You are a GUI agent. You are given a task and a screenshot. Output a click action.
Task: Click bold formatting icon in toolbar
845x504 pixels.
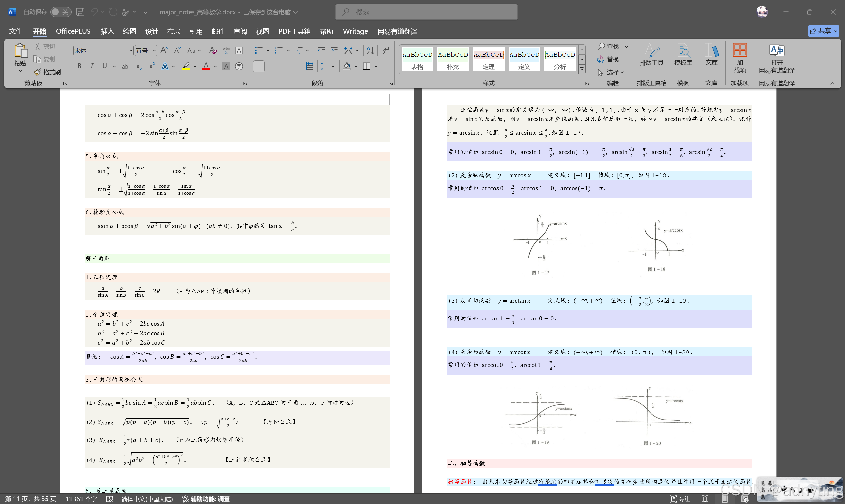pyautogui.click(x=79, y=67)
